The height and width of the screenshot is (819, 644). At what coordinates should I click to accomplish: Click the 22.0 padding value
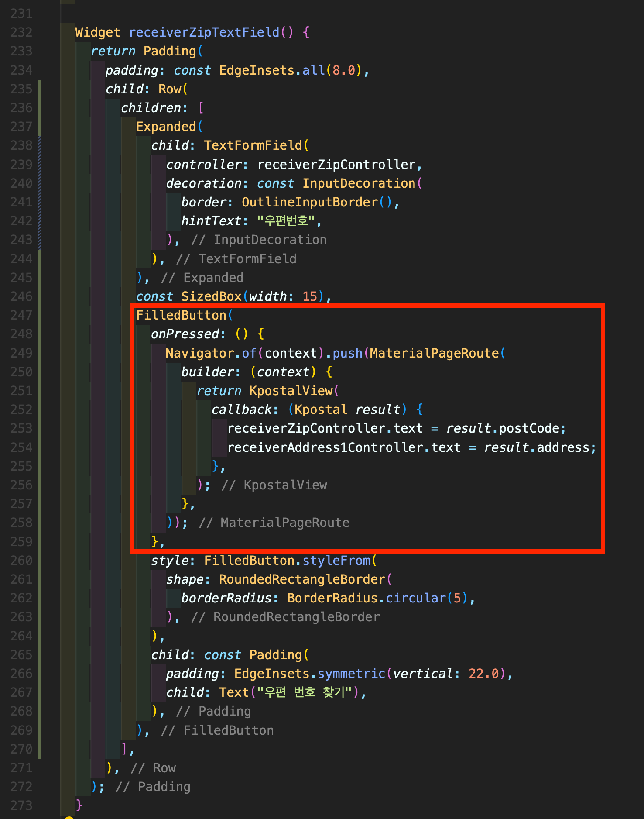coord(484,674)
